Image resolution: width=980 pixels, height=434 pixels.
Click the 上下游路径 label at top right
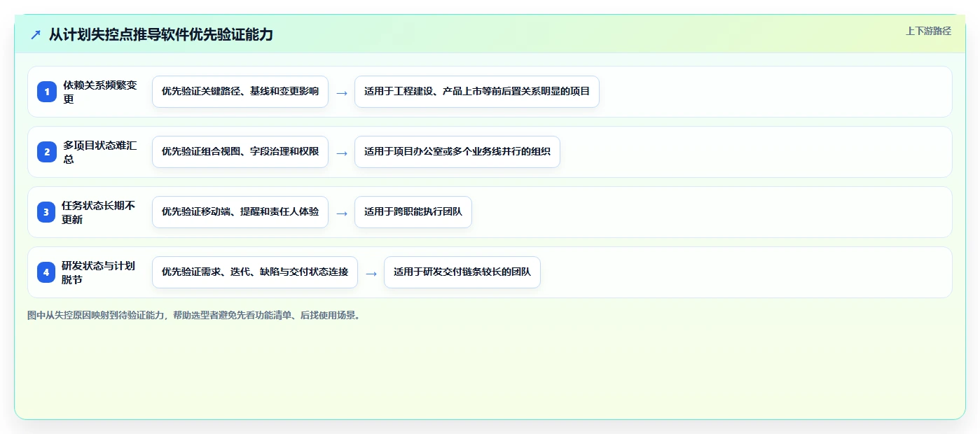[x=928, y=31]
